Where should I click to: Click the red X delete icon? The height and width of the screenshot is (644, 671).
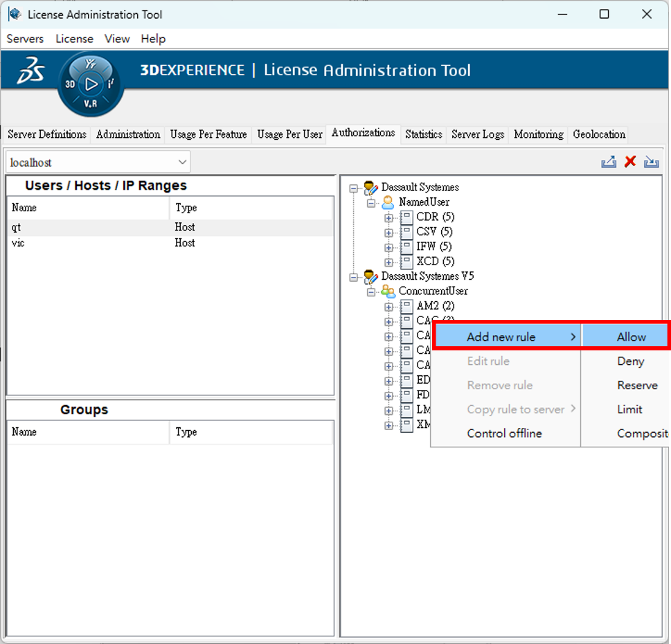click(x=630, y=161)
